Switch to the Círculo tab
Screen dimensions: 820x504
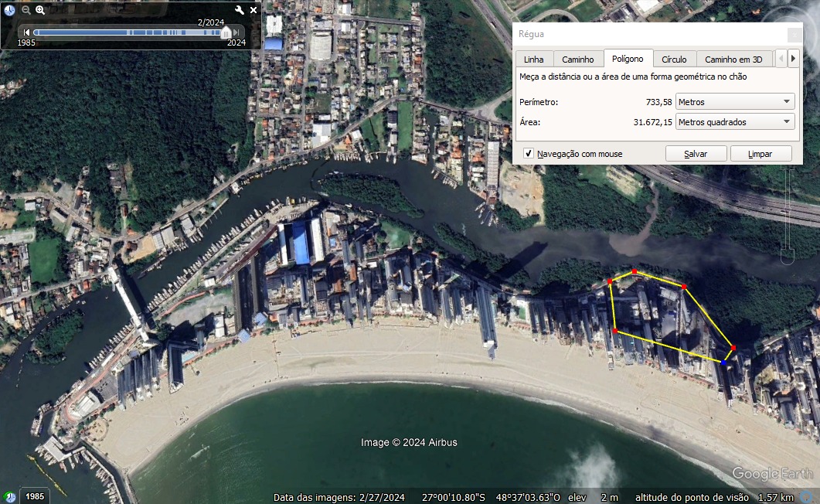coord(674,60)
